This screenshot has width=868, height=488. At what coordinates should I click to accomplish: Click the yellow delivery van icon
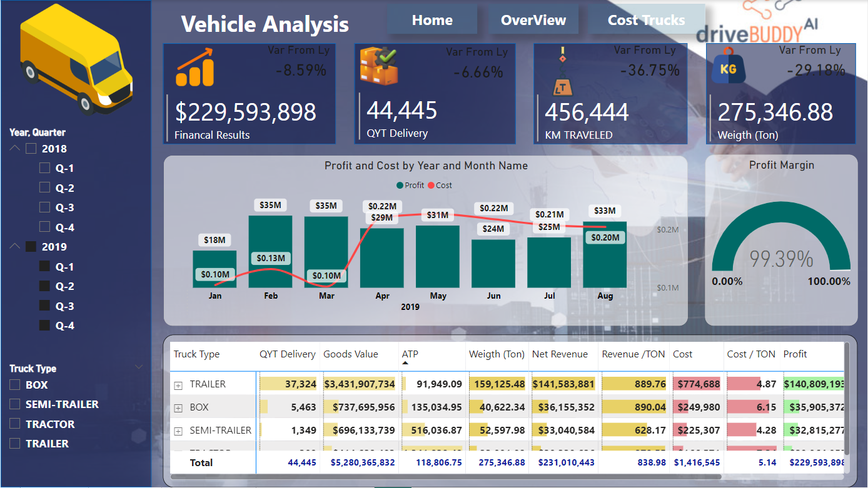76,62
